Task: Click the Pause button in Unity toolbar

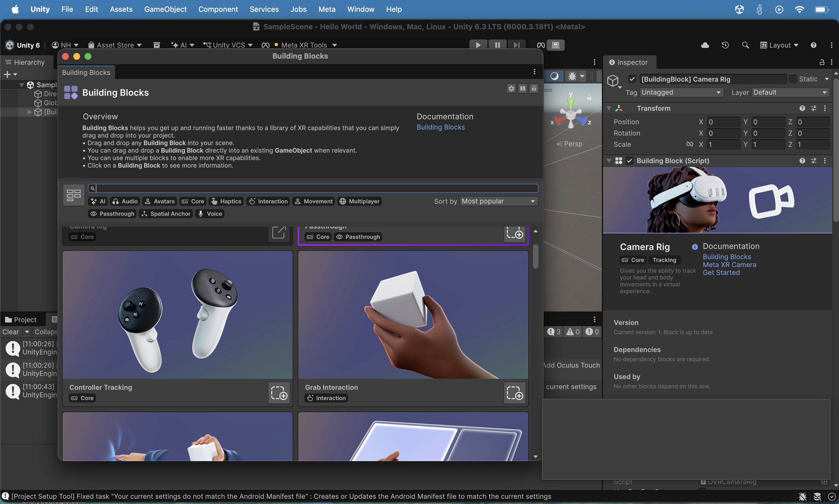Action: point(497,45)
